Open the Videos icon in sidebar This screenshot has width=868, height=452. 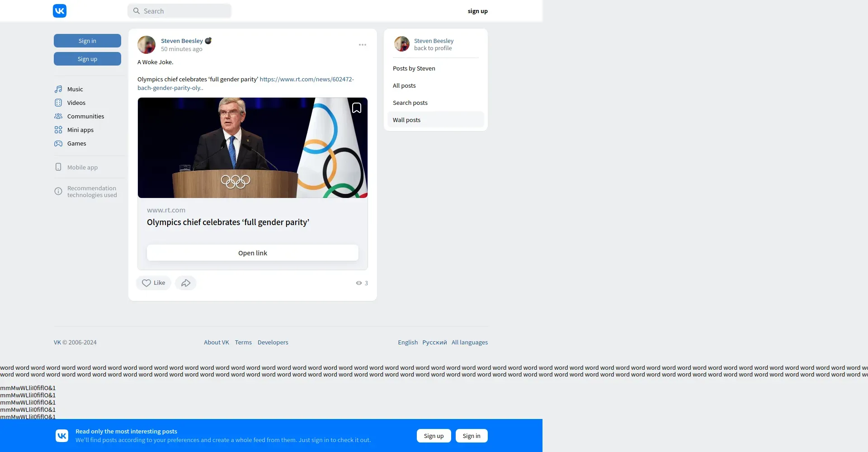pyautogui.click(x=58, y=103)
